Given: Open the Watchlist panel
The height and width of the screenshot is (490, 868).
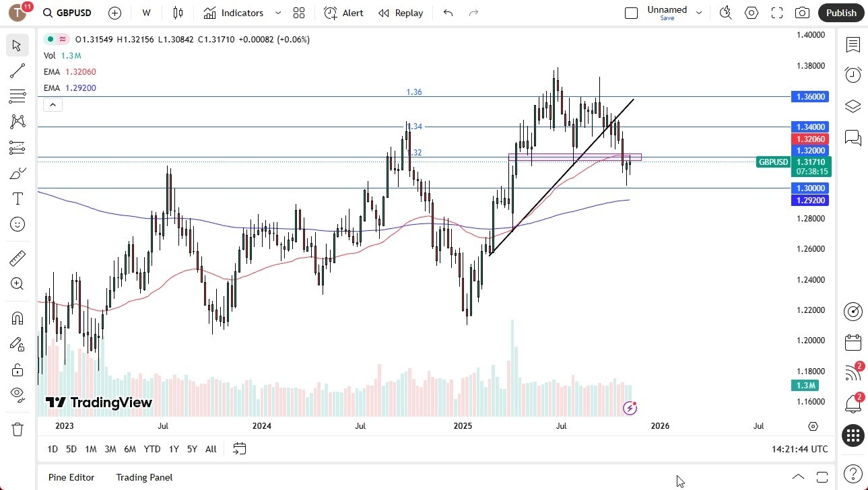Looking at the screenshot, I should tap(853, 45).
